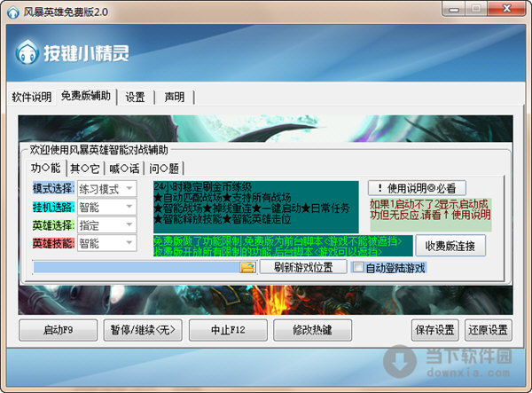Expand the 英雄技能 dropdown

pyautogui.click(x=107, y=243)
